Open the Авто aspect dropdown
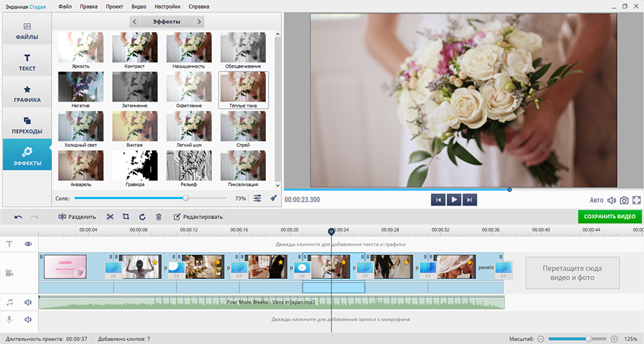Image resolution: width=644 pixels, height=344 pixels. pyautogui.click(x=596, y=200)
